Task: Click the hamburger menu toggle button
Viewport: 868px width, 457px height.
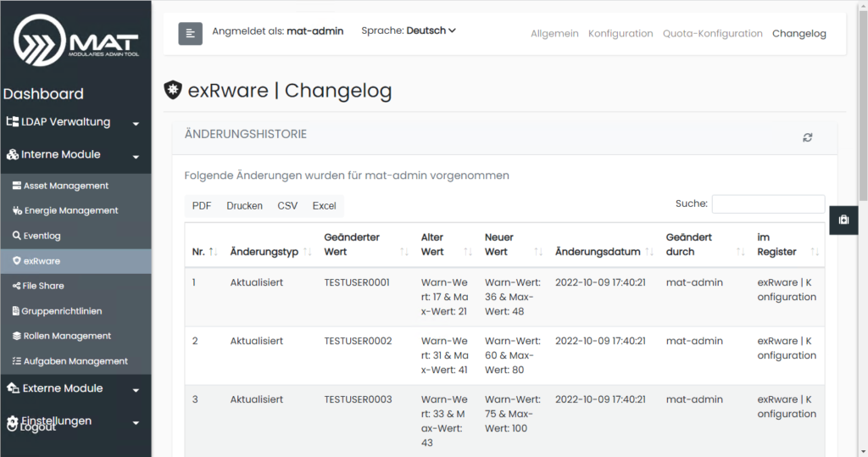Action: [x=190, y=33]
